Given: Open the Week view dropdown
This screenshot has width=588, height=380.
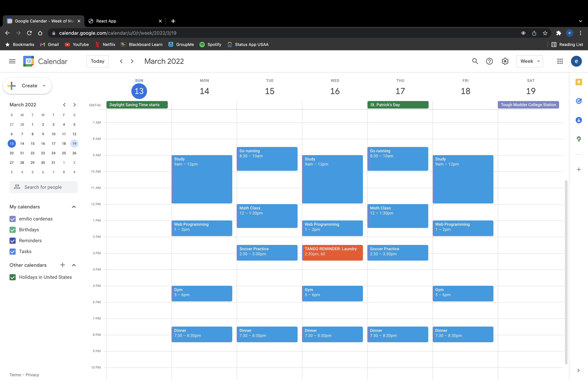Looking at the screenshot, I should (x=529, y=61).
